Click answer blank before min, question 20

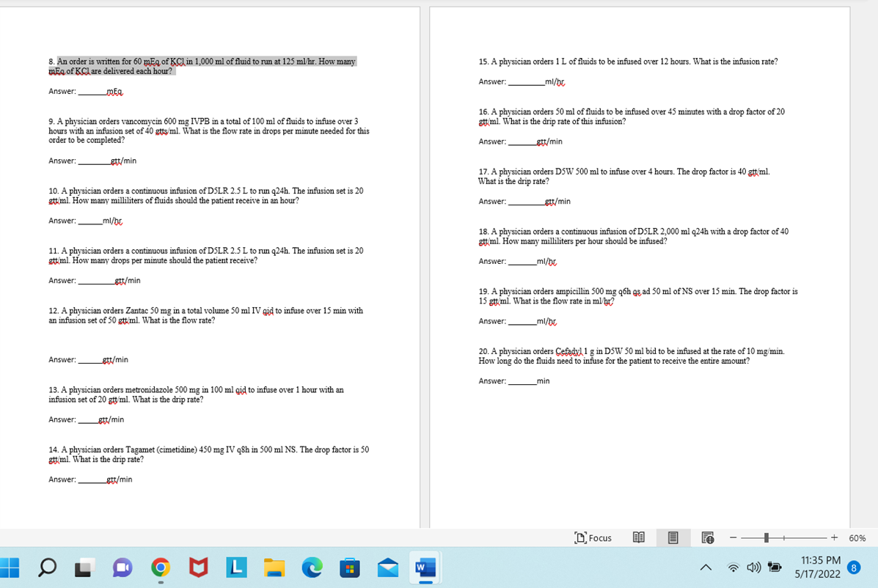[x=522, y=381]
